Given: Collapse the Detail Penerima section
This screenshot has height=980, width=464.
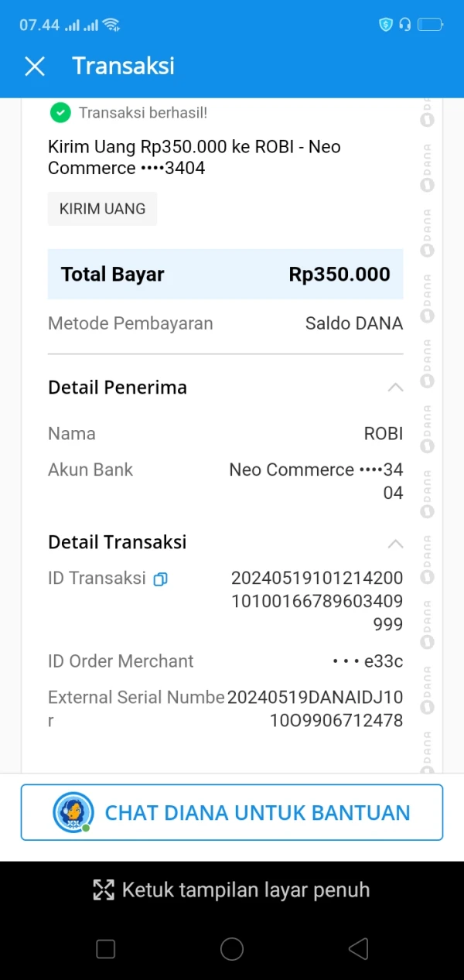Looking at the screenshot, I should pyautogui.click(x=395, y=388).
